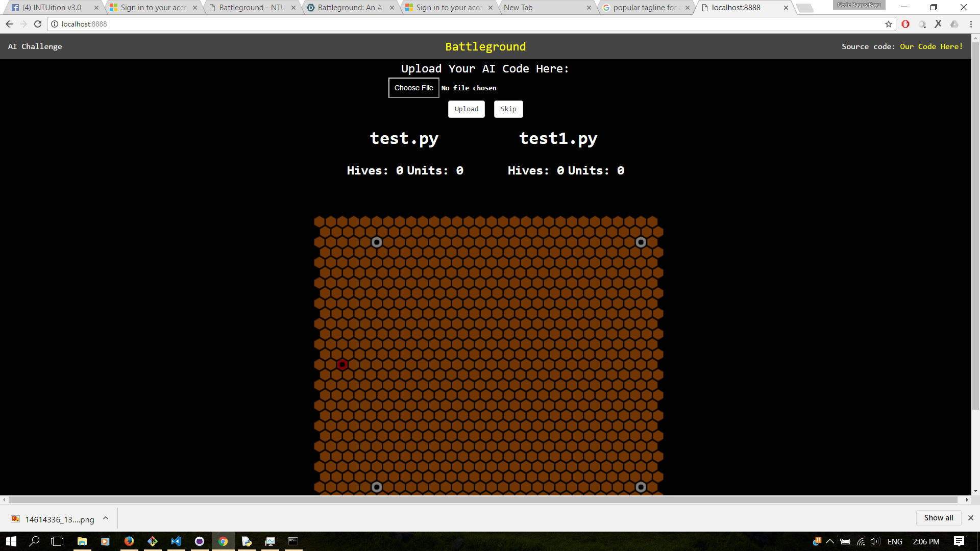
Task: Expand the downloaded png file options chevron
Action: coord(106,518)
